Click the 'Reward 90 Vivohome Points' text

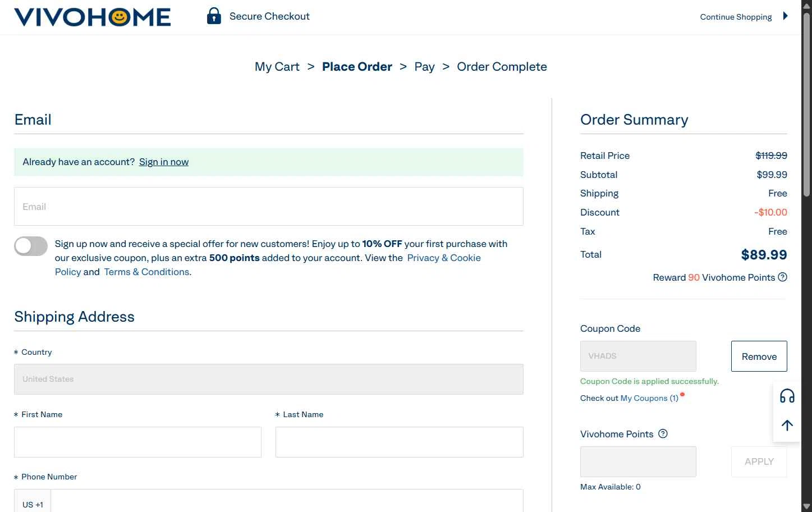pyautogui.click(x=714, y=277)
